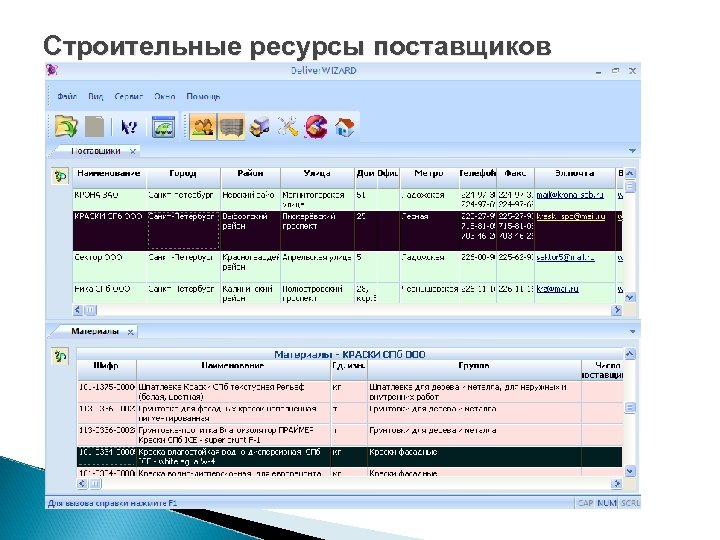This screenshot has height=540, width=720.
Task: Click the NUM indicator in status bar
Action: pos(607,503)
